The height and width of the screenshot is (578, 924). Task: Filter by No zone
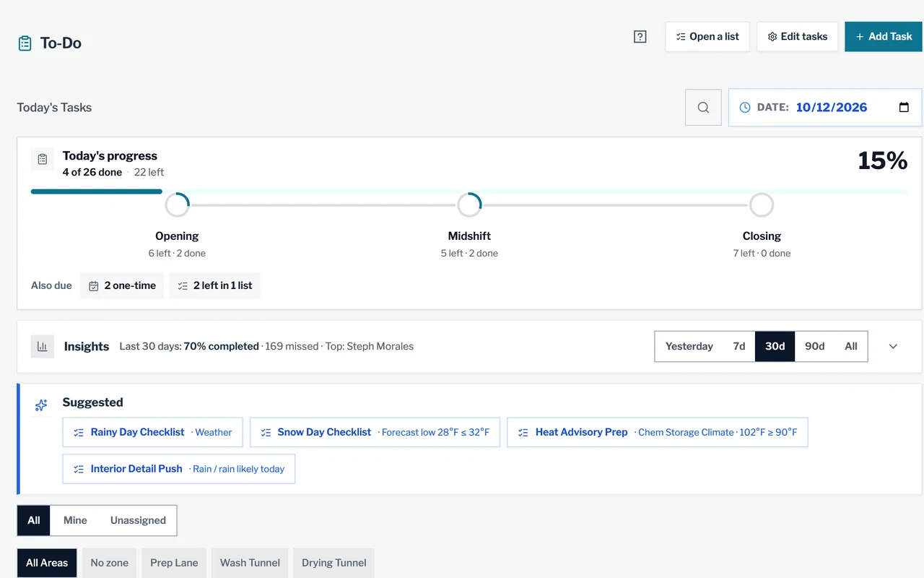click(x=110, y=563)
